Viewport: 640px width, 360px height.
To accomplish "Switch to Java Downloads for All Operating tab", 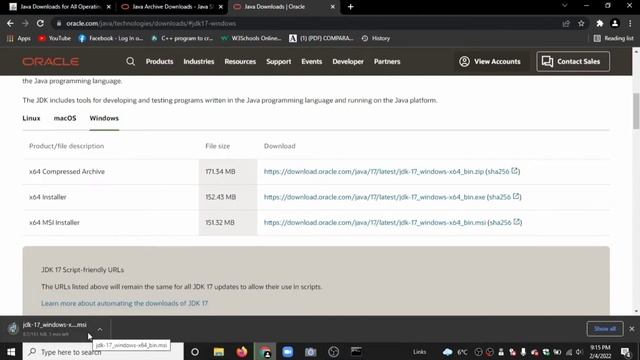I will coord(60,7).
